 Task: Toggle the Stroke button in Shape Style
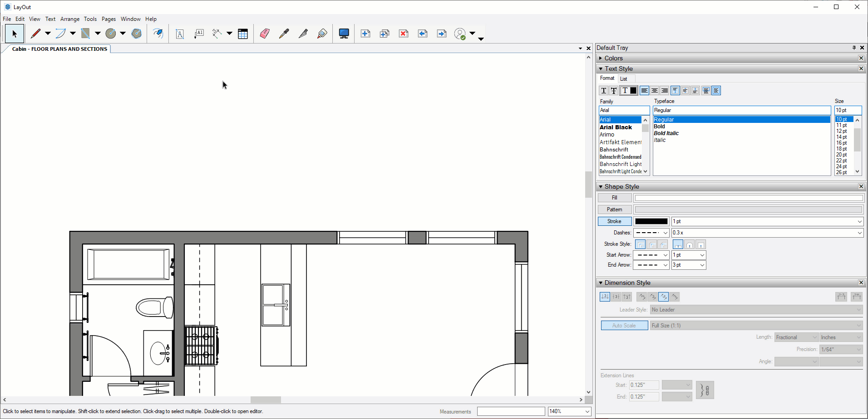(615, 221)
